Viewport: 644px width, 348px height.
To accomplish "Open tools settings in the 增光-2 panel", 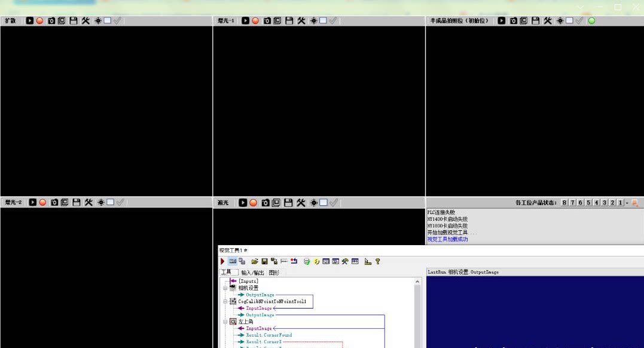I will tap(88, 202).
